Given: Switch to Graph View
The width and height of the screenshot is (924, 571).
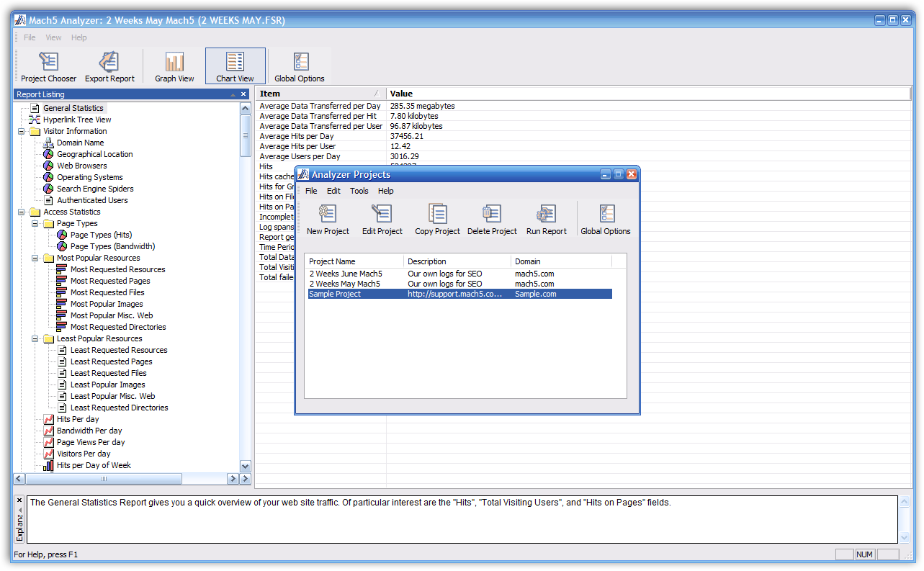Looking at the screenshot, I should [174, 66].
